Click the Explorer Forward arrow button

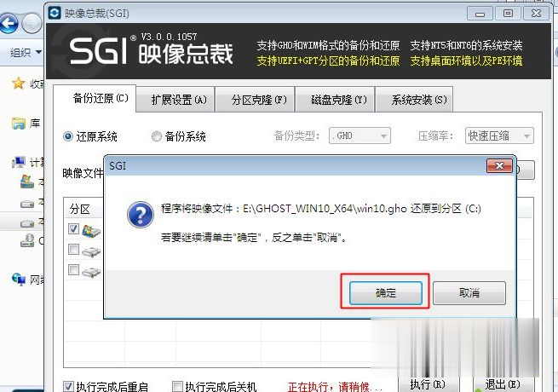tap(32, 24)
